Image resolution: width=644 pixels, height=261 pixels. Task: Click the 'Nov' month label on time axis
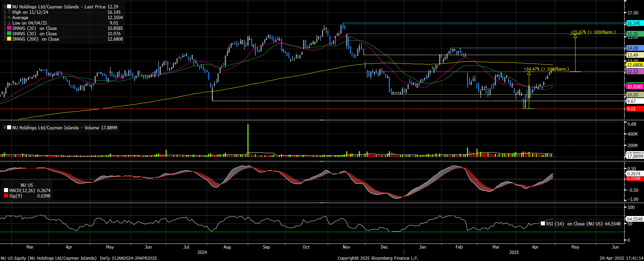(347, 247)
